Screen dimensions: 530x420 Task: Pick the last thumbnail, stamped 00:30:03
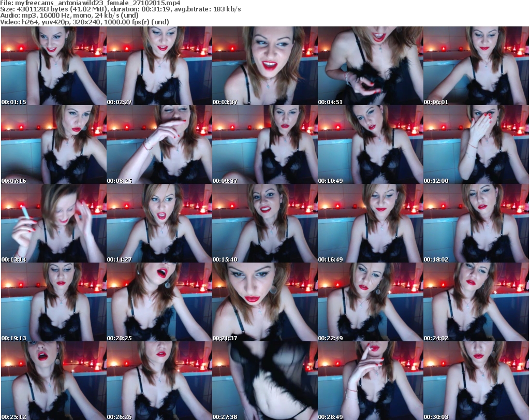click(476, 381)
